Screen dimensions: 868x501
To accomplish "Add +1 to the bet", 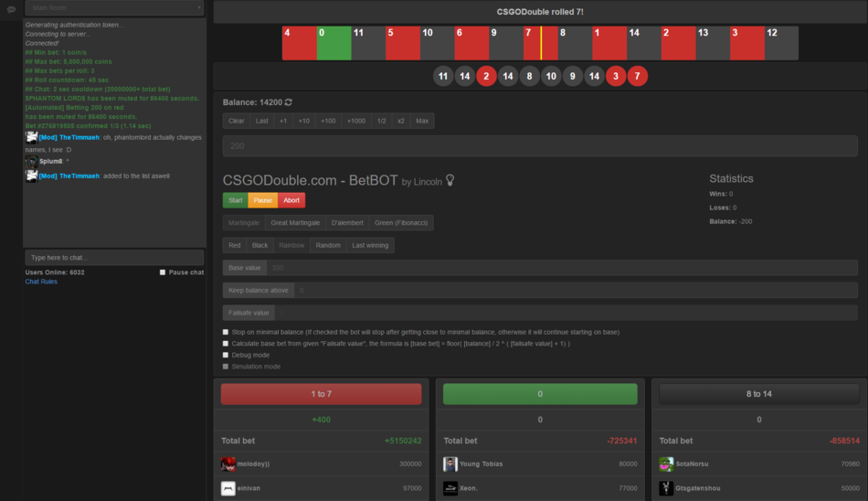I will point(283,121).
